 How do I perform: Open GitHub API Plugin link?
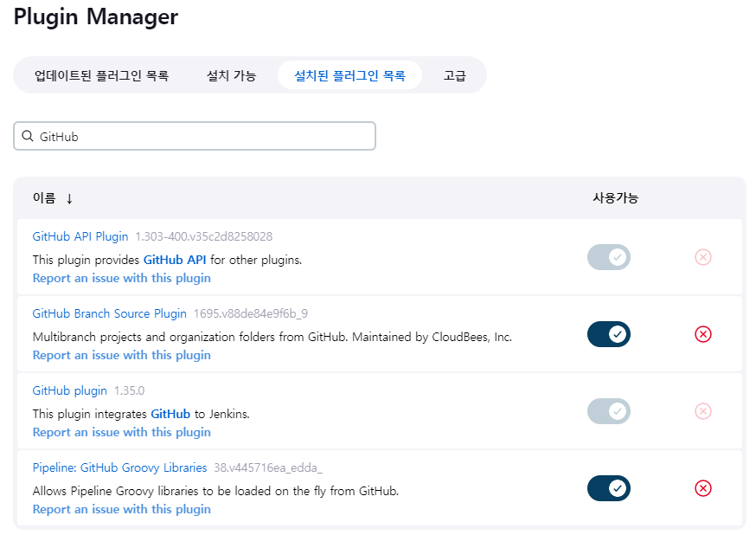pyautogui.click(x=80, y=236)
